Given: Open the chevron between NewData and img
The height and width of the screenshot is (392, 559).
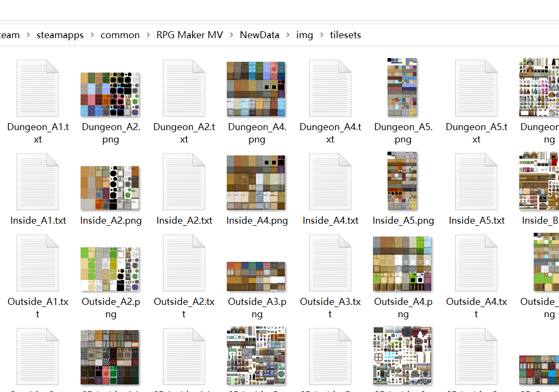Looking at the screenshot, I should tap(288, 35).
